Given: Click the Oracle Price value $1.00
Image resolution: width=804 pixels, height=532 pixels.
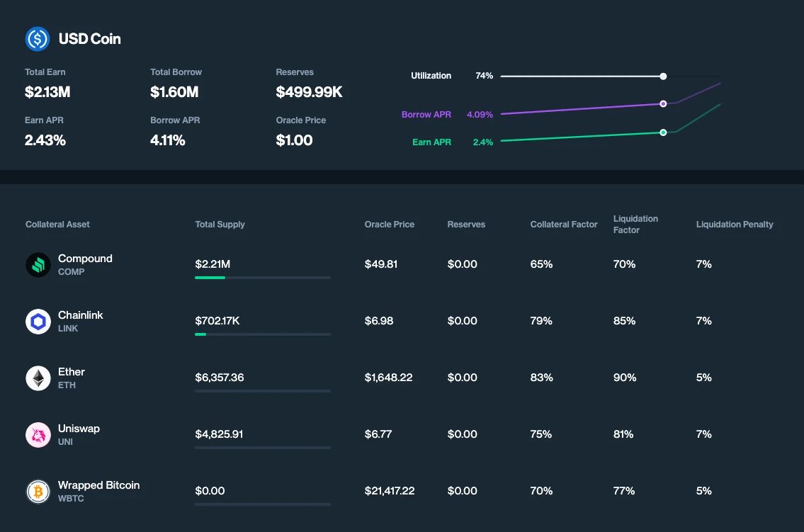Looking at the screenshot, I should tap(294, 140).
